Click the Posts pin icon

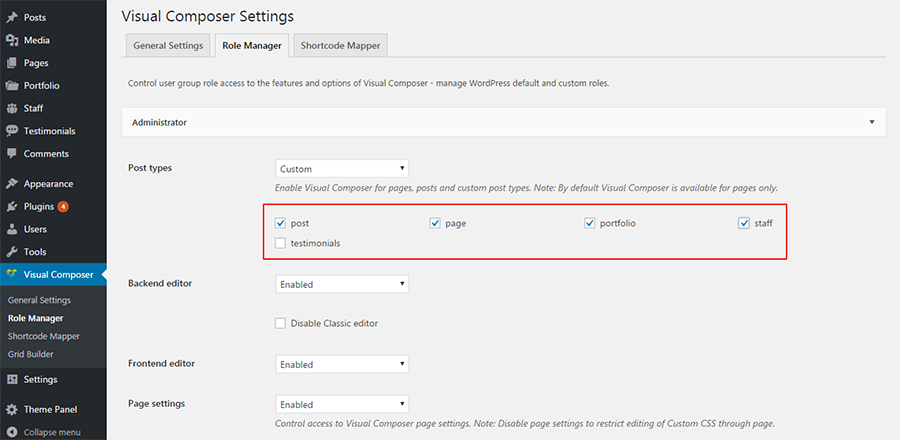11,18
